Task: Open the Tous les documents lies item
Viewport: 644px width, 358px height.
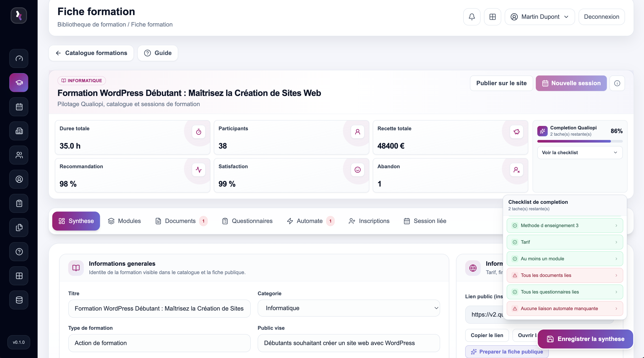Action: (x=565, y=275)
